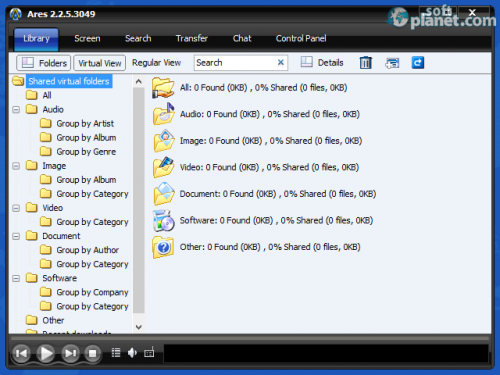Click the Video clapperboard folder icon
The height and width of the screenshot is (375, 500).
163,167
